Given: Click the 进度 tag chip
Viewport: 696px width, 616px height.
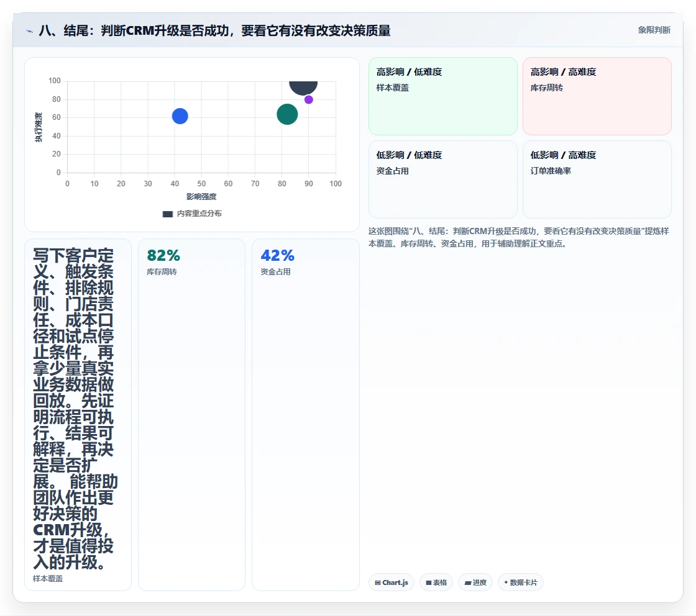Looking at the screenshot, I should click(475, 582).
